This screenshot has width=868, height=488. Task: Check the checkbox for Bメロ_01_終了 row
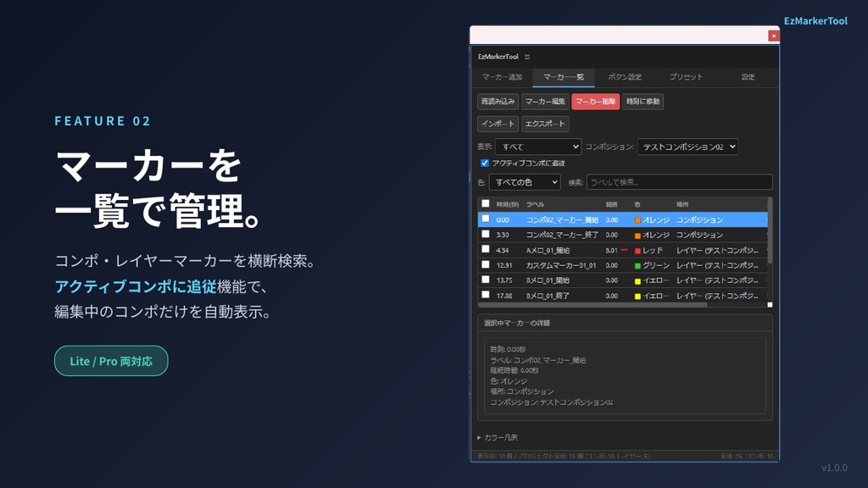pos(485,295)
